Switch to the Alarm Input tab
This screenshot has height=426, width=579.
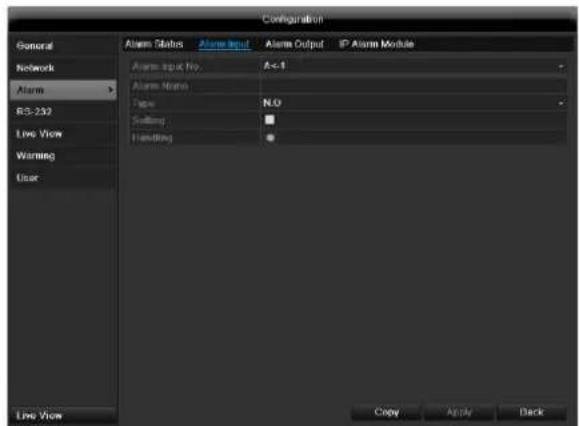[224, 44]
